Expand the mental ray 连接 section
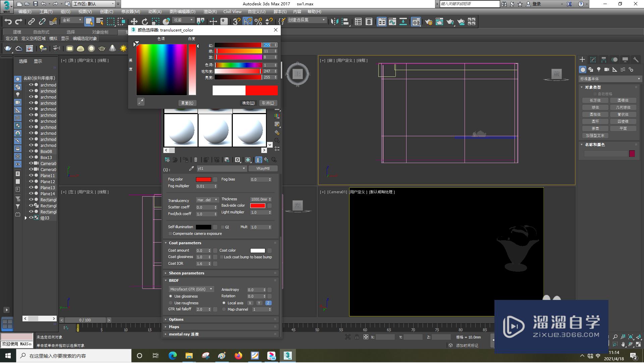644x363 pixels. (165, 334)
